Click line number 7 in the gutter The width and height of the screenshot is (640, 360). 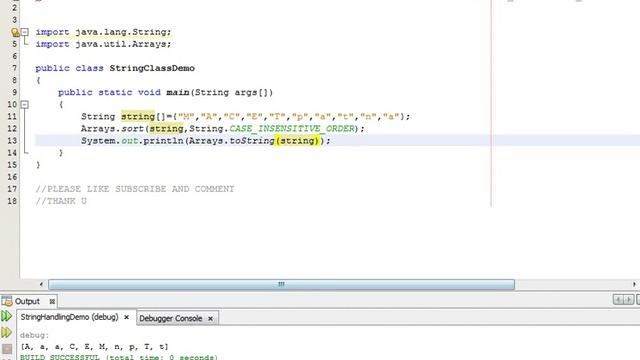15,68
